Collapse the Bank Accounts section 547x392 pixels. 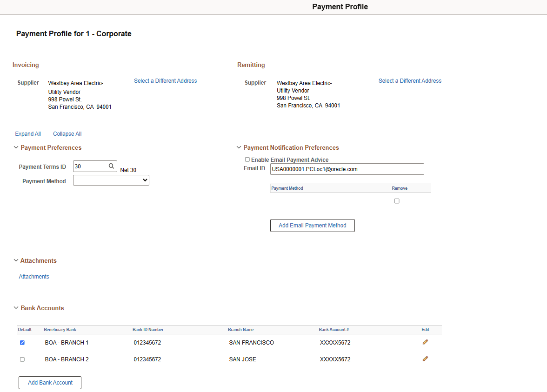pyautogui.click(x=16, y=308)
